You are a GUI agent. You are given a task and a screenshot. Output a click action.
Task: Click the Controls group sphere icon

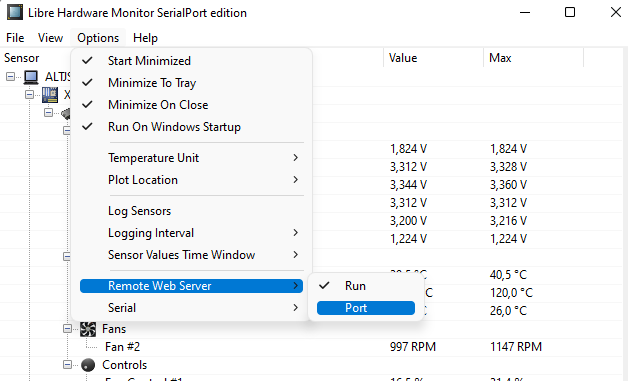click(x=88, y=365)
